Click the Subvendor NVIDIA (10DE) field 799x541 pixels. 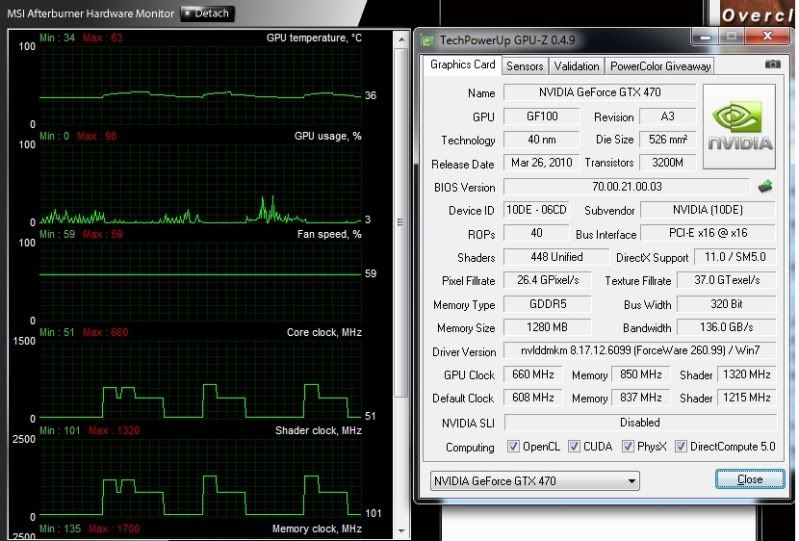708,210
